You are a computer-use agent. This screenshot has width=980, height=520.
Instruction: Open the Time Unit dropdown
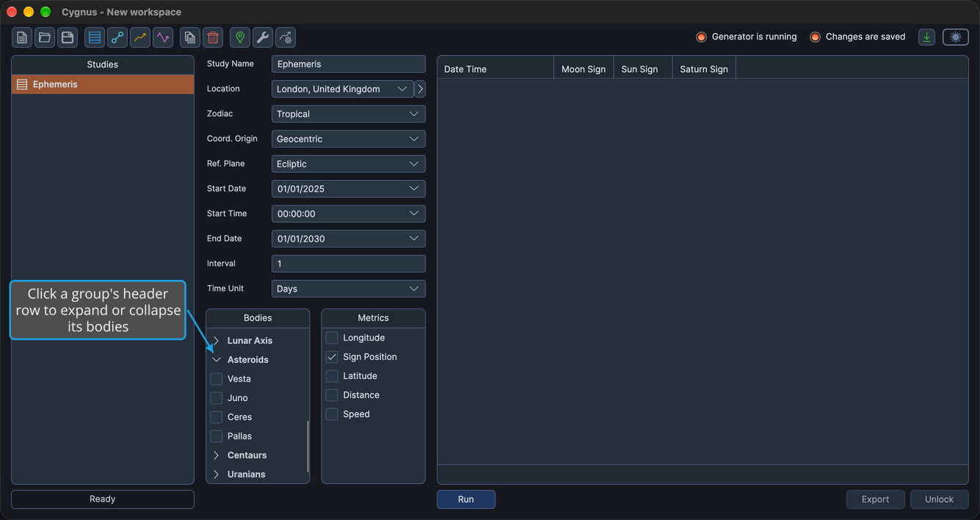coord(348,289)
